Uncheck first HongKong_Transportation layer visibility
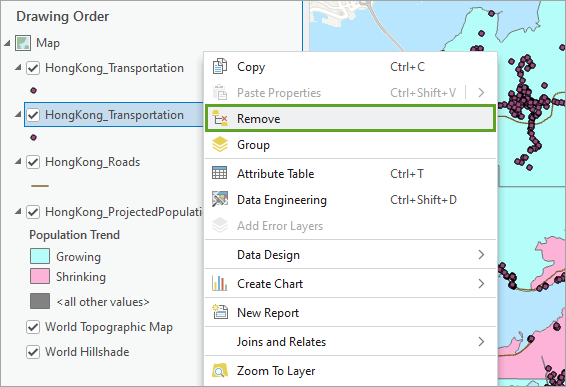The width and height of the screenshot is (566, 387). tap(33, 68)
